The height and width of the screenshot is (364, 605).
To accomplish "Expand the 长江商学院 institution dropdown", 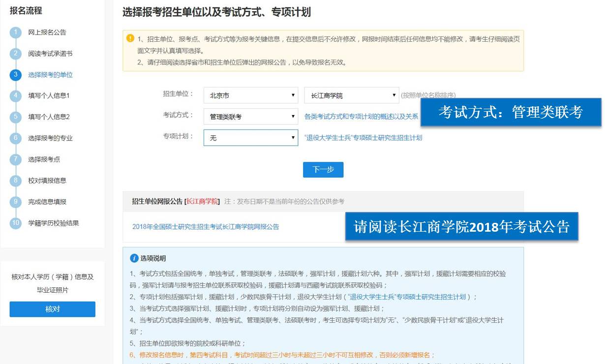I will click(x=351, y=95).
